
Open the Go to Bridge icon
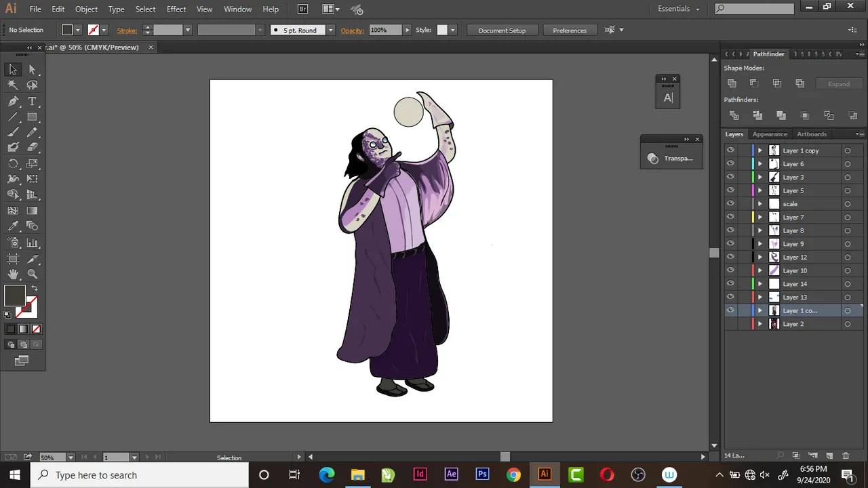[303, 9]
